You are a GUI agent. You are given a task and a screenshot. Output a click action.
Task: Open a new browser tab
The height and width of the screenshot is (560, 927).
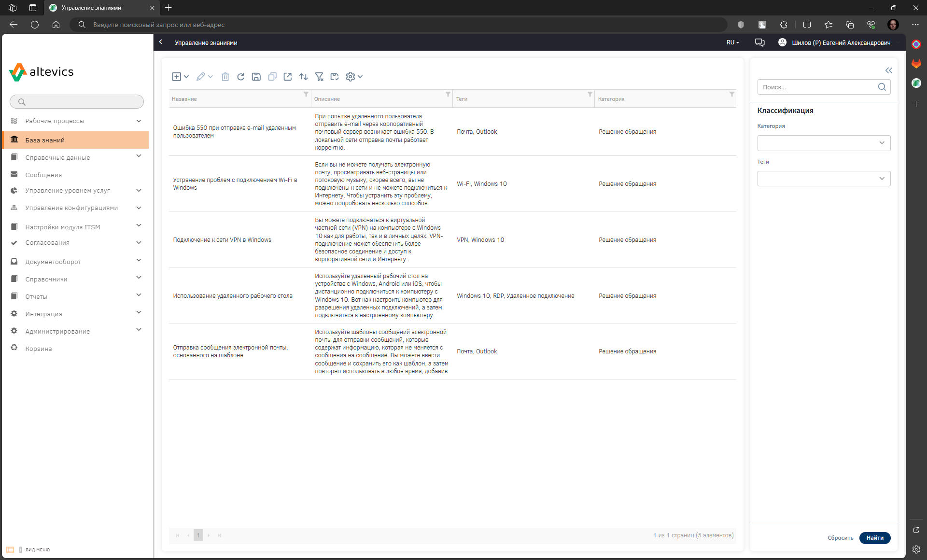[x=169, y=8]
